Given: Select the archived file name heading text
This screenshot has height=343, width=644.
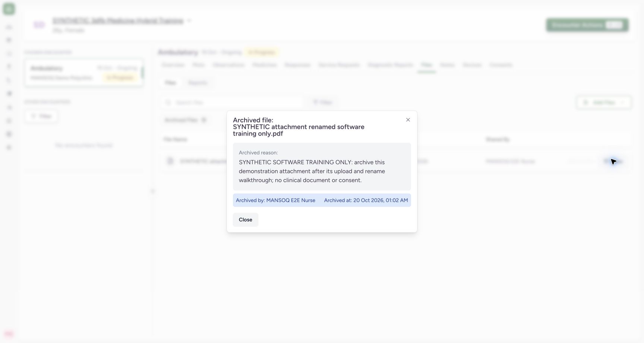Looking at the screenshot, I should click(299, 127).
